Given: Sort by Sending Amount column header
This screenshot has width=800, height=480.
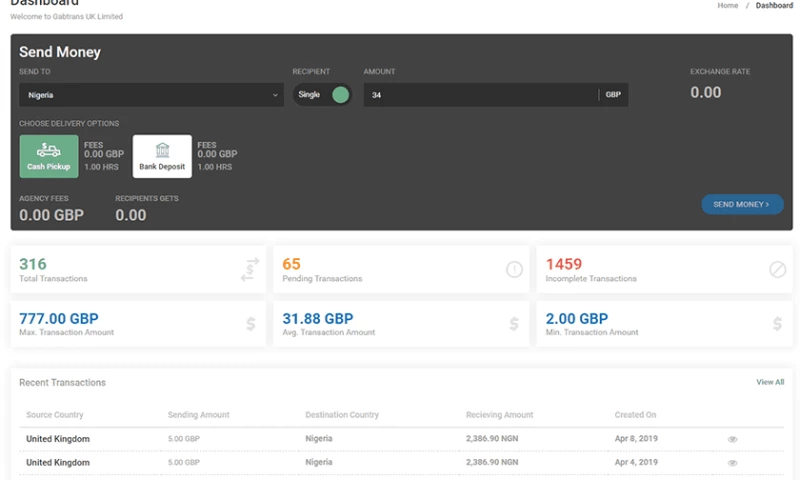Looking at the screenshot, I should point(198,415).
